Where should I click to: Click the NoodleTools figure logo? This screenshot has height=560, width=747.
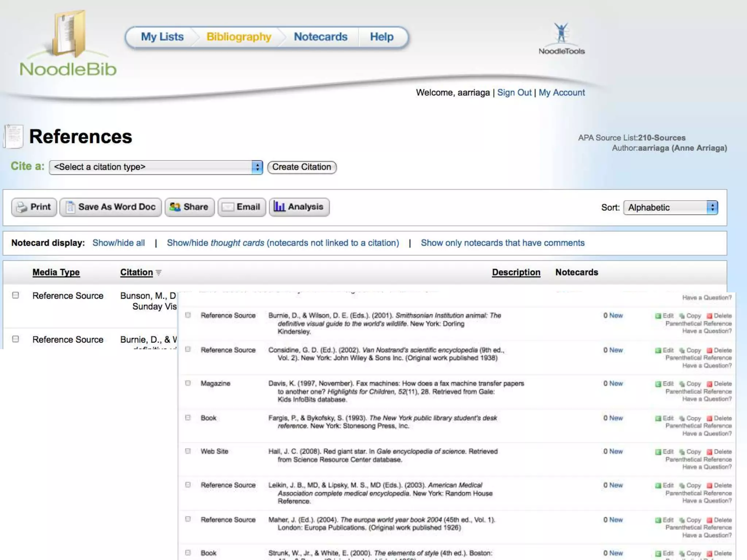click(x=561, y=33)
